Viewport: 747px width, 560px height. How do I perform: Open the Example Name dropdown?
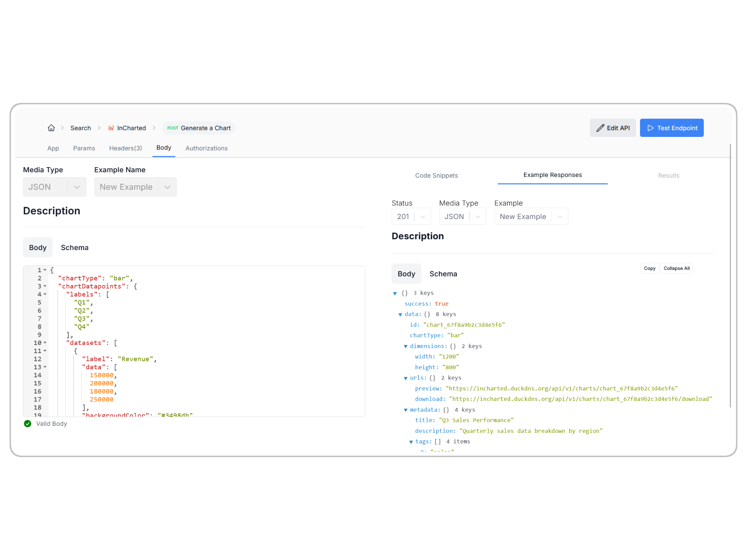pyautogui.click(x=135, y=187)
